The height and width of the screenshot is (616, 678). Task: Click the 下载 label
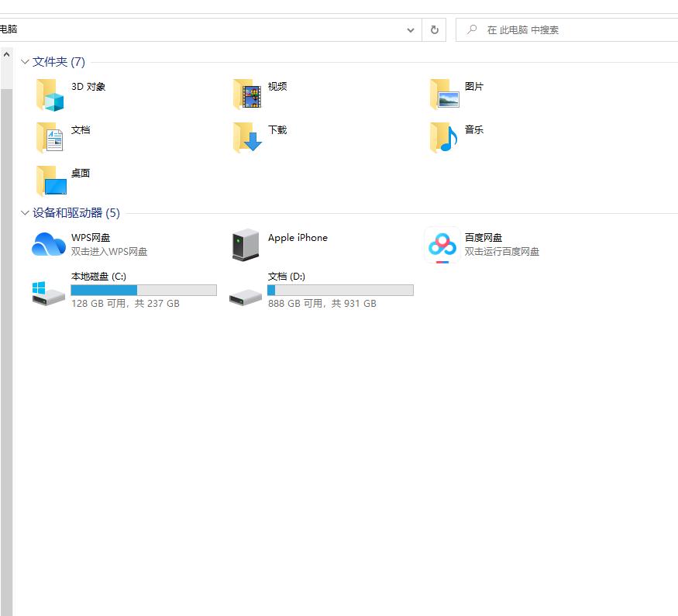coord(277,129)
